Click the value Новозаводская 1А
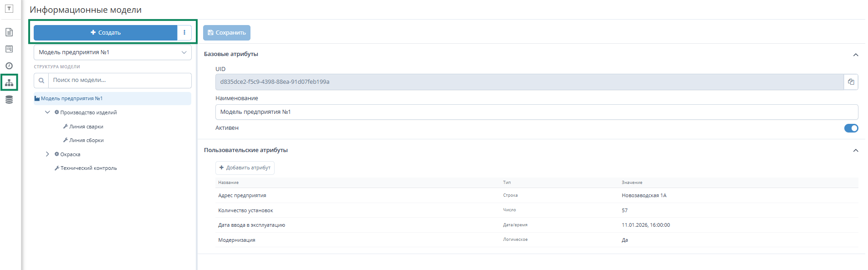 tap(644, 195)
